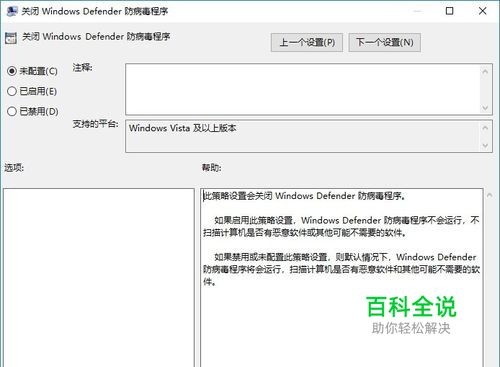Image resolution: width=500 pixels, height=367 pixels.
Task: Maximize the policy dialog window
Action: point(449,11)
